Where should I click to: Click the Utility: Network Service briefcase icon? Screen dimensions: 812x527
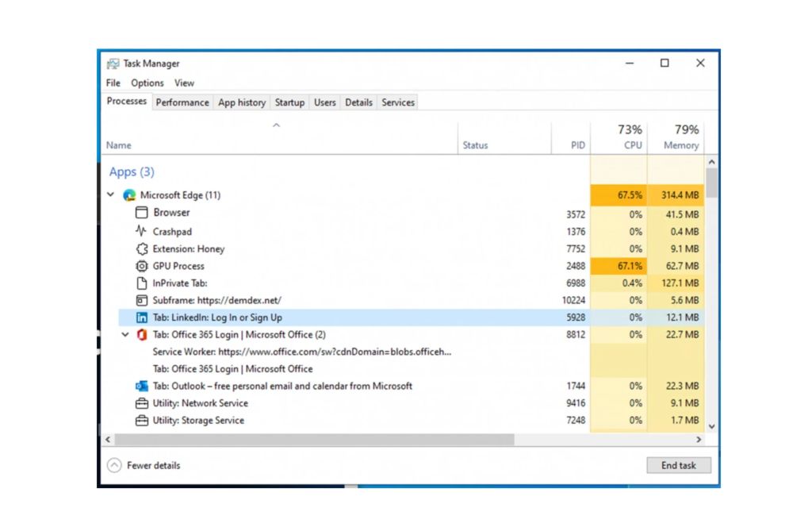tap(142, 403)
